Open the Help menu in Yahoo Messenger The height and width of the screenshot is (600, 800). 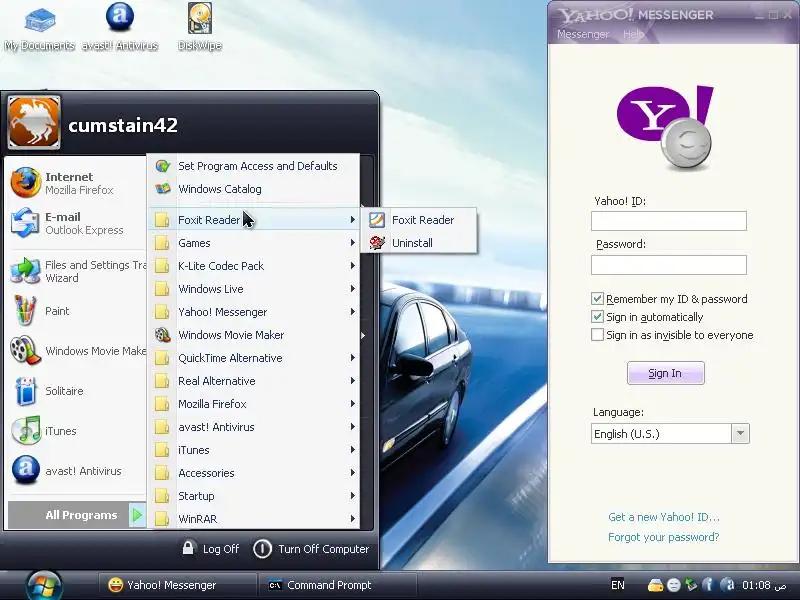[633, 34]
